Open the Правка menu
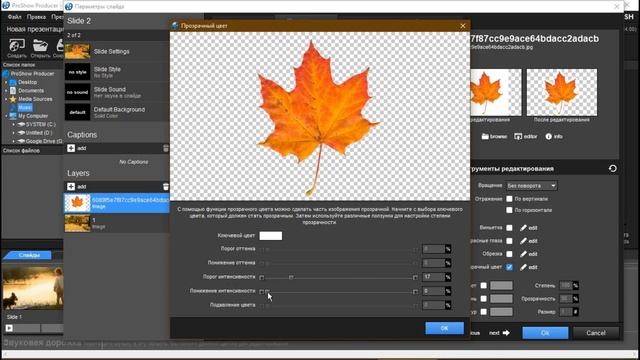The height and width of the screenshot is (360, 640). tap(36, 17)
